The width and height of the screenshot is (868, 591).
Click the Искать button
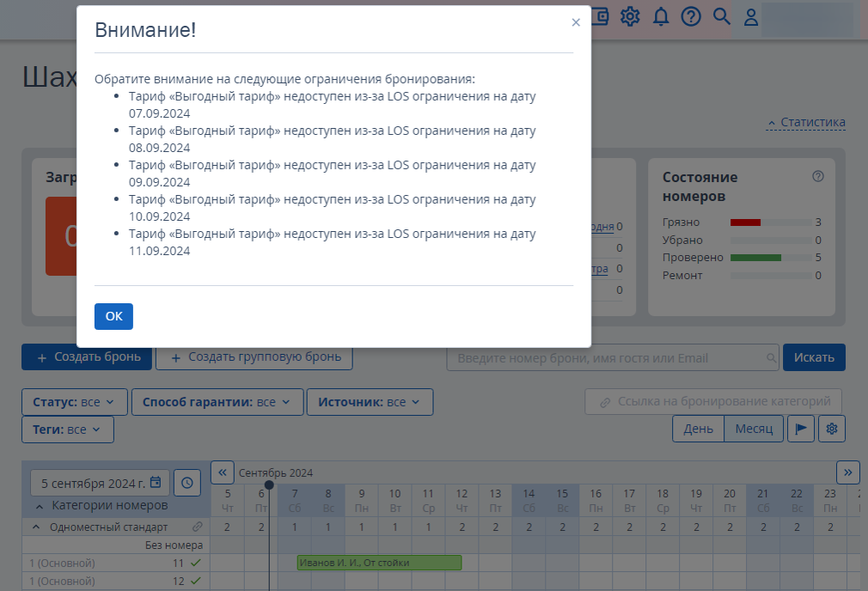(x=814, y=357)
